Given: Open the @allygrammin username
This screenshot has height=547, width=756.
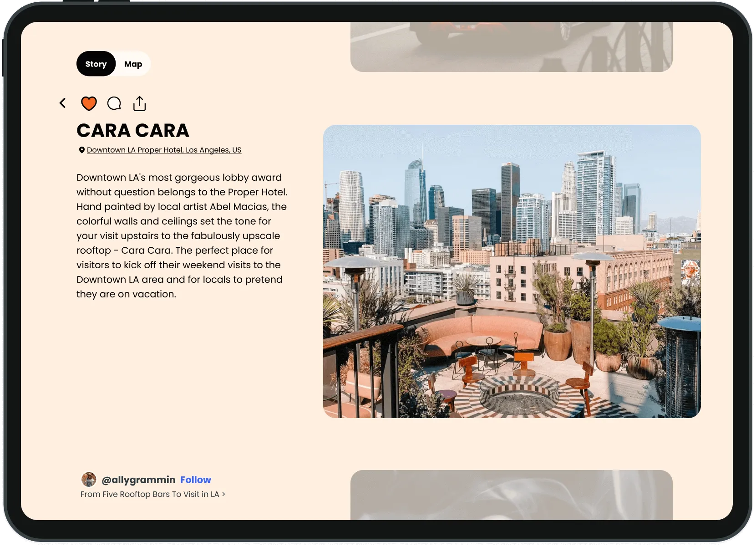Looking at the screenshot, I should click(x=138, y=480).
